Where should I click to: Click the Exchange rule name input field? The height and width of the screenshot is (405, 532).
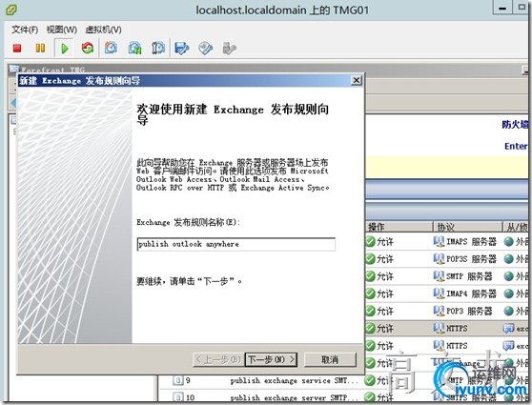236,244
